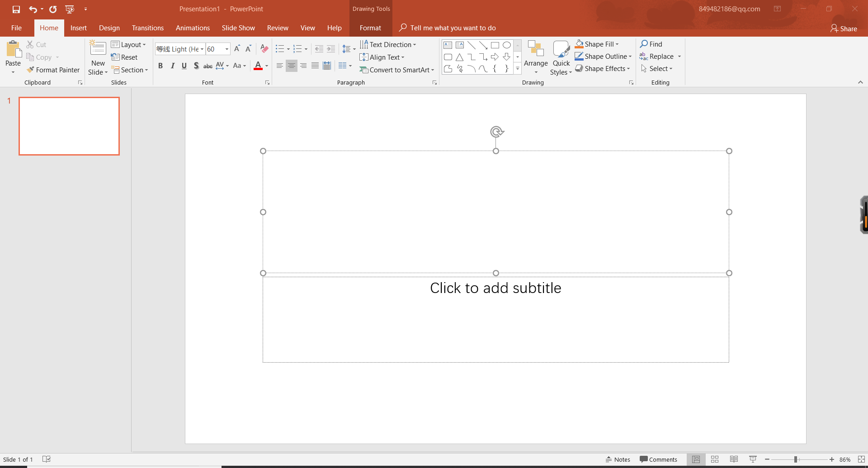Reset the slide layout

(x=124, y=57)
